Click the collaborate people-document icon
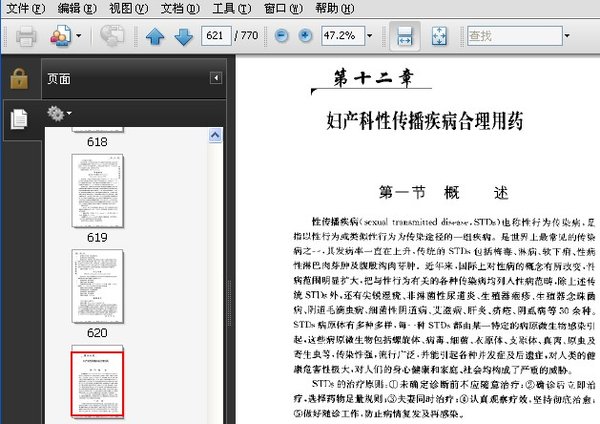 (x=61, y=36)
